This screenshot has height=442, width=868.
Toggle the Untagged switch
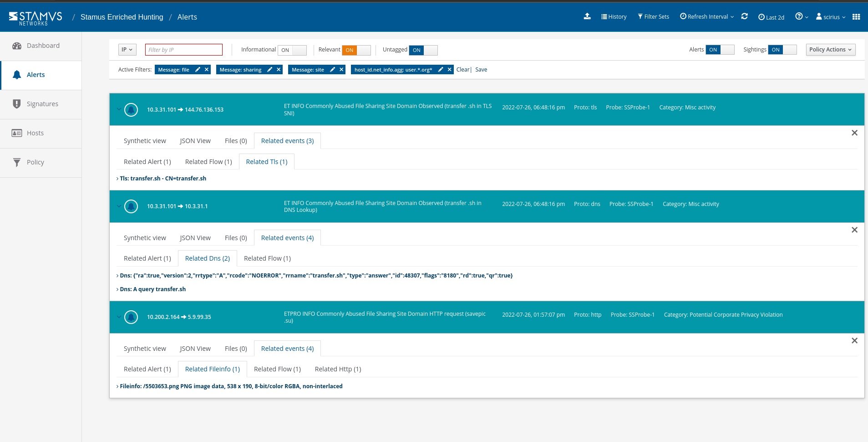point(423,50)
